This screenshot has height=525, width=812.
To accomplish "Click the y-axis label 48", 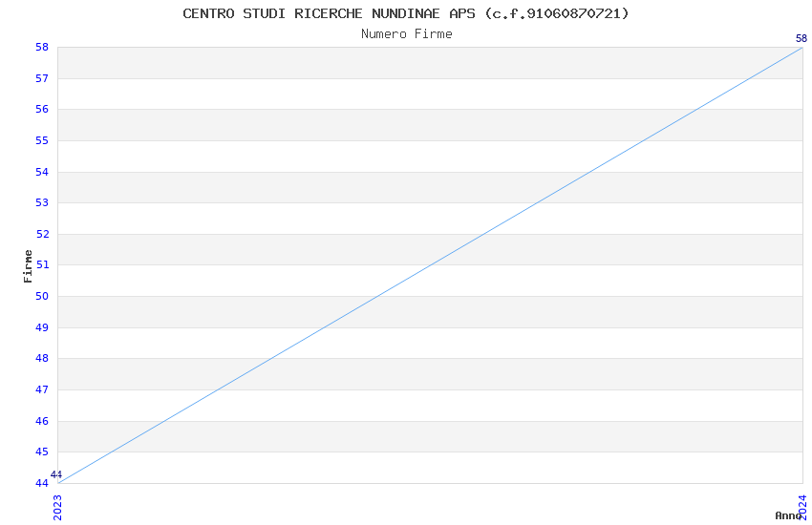I will click(x=42, y=359).
